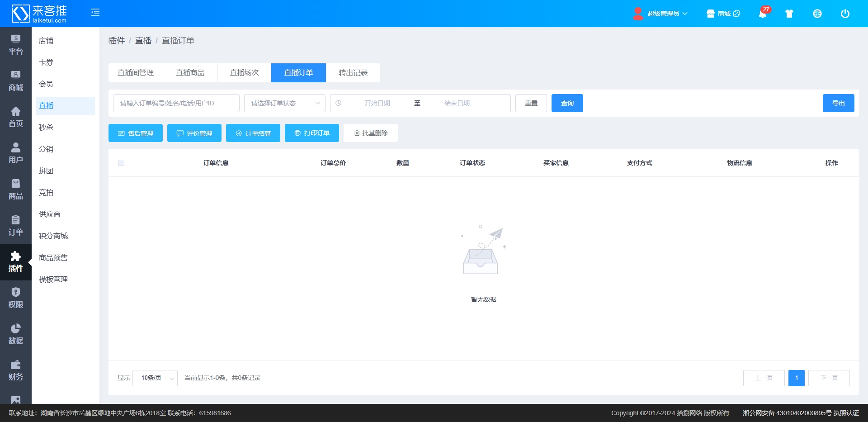Screen dimensions: 868x422
Task: Open the 权限 permissions sidebar icon
Action: pyautogui.click(x=16, y=298)
